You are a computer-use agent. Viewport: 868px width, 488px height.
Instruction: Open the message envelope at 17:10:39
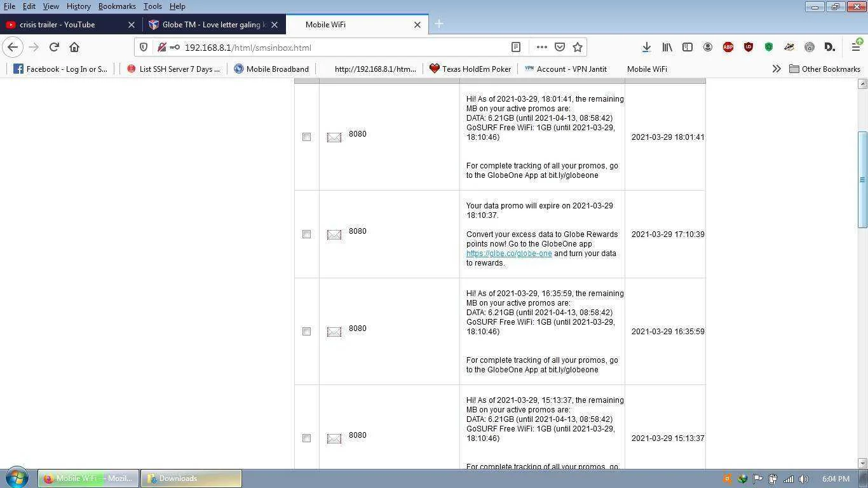pyautogui.click(x=334, y=234)
